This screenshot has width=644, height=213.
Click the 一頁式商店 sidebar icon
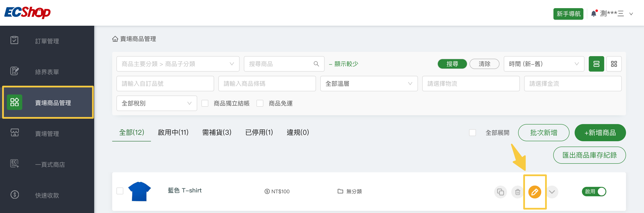coord(15,164)
